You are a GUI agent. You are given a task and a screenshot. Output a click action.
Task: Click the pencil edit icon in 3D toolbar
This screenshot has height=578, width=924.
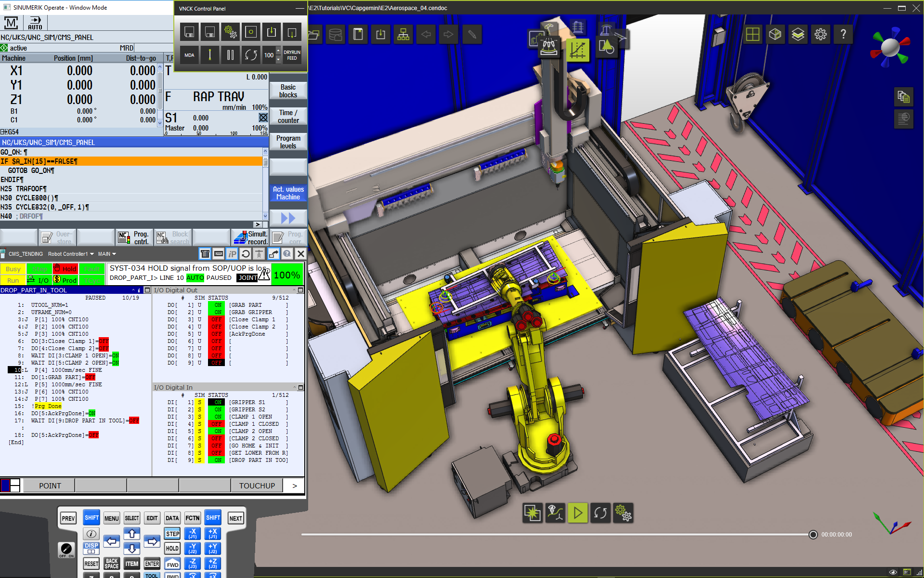pyautogui.click(x=472, y=35)
